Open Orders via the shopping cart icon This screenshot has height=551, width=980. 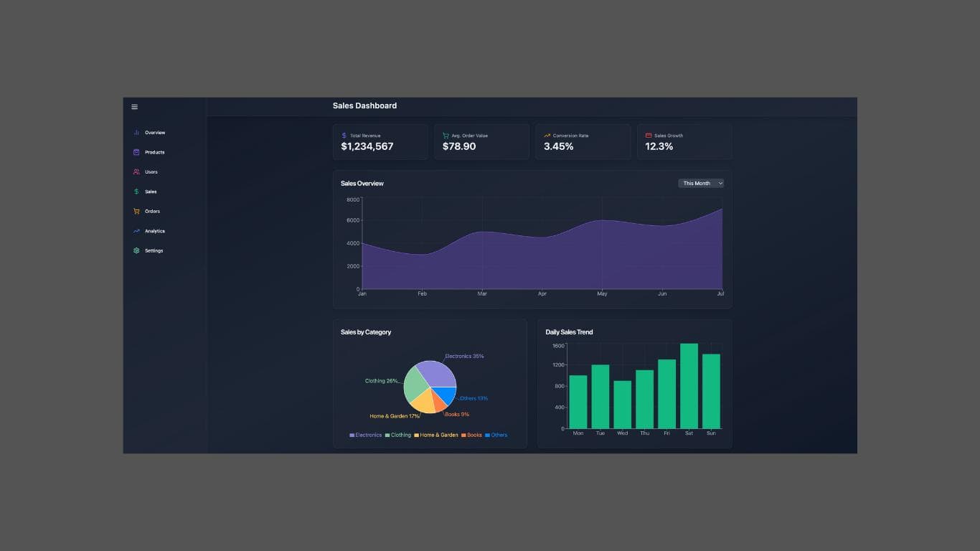click(x=136, y=212)
